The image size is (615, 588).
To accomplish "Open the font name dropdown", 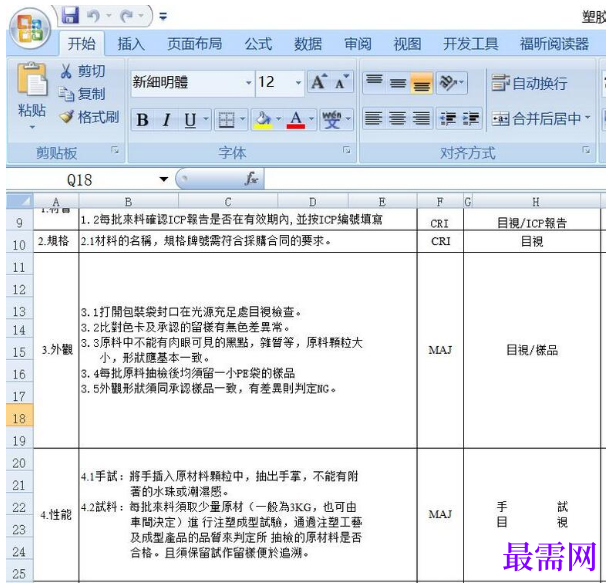I will (248, 83).
